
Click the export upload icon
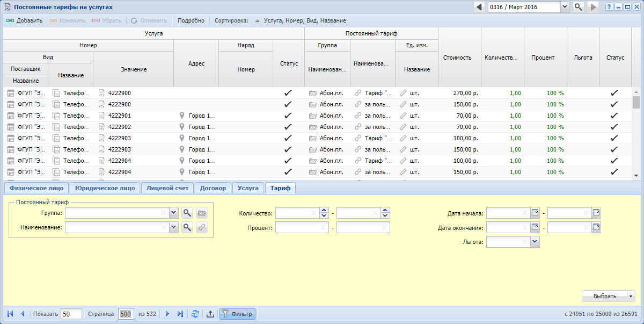point(210,314)
